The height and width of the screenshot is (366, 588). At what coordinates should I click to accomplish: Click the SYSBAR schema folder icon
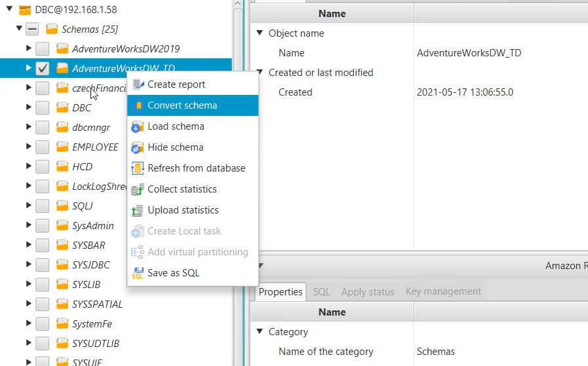click(x=62, y=245)
